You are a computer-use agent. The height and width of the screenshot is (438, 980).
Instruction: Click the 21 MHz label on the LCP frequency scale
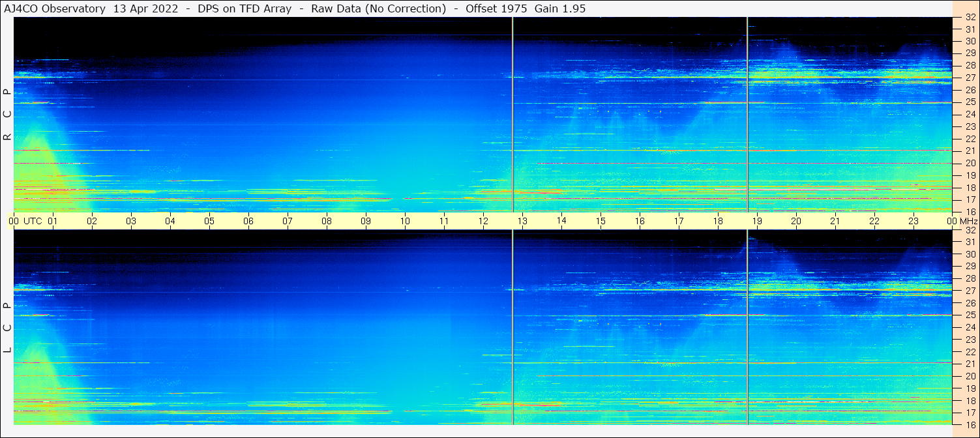coord(970,364)
